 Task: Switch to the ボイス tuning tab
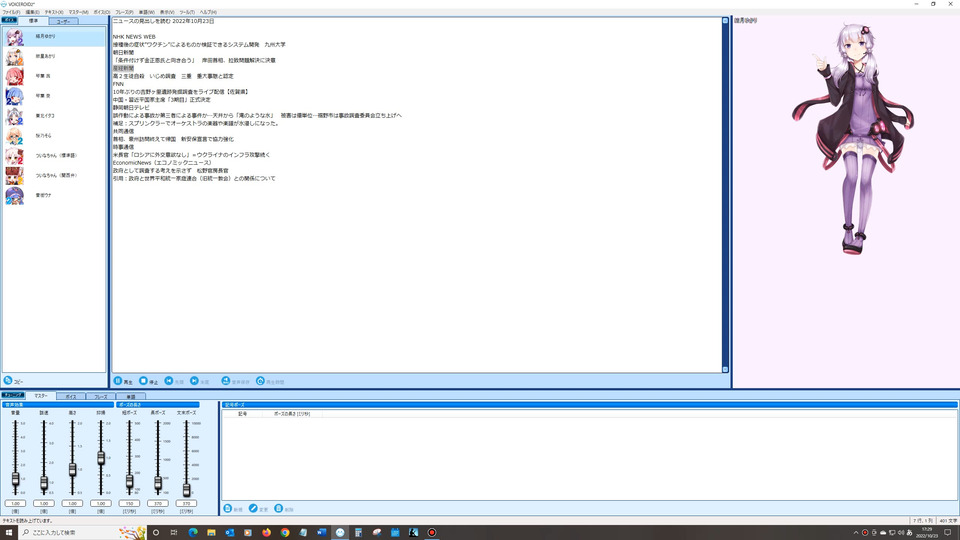(70, 397)
